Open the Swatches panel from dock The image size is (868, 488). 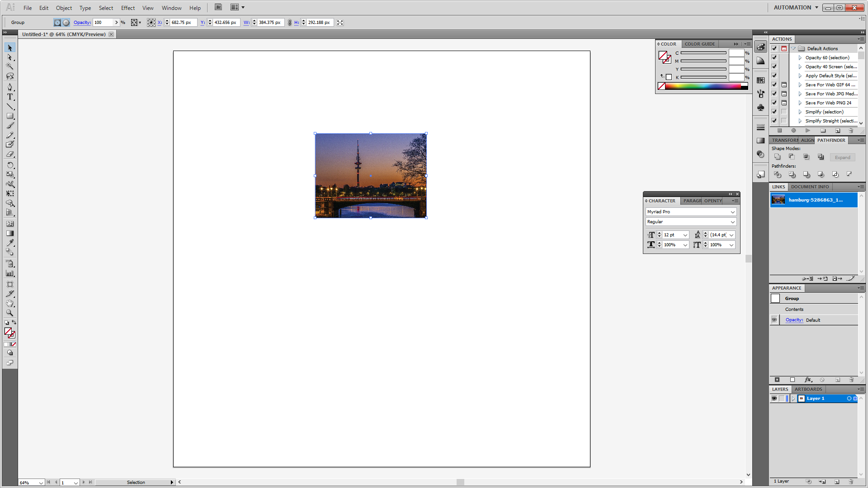coord(761,80)
